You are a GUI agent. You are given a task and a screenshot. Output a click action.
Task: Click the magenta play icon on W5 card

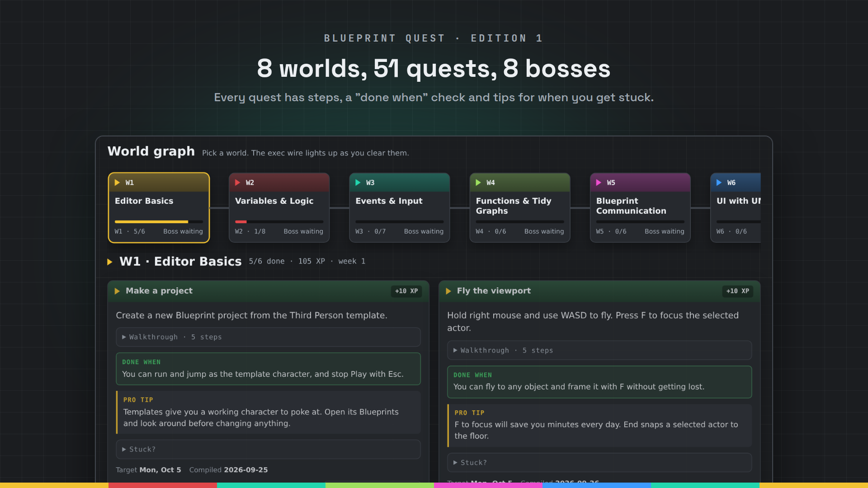[599, 183]
